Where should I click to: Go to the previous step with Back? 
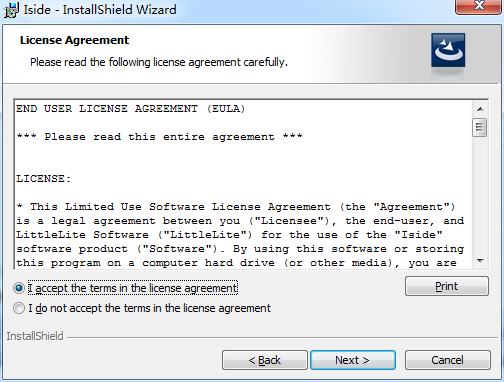coord(265,360)
